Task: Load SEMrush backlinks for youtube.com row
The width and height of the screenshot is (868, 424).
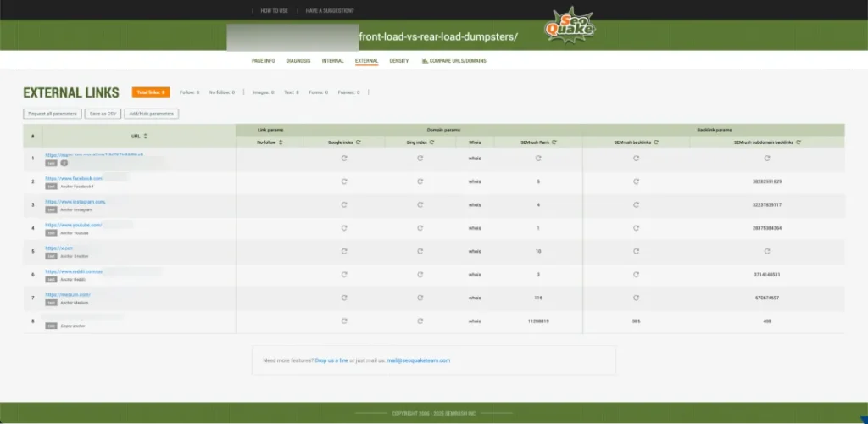Action: point(636,227)
